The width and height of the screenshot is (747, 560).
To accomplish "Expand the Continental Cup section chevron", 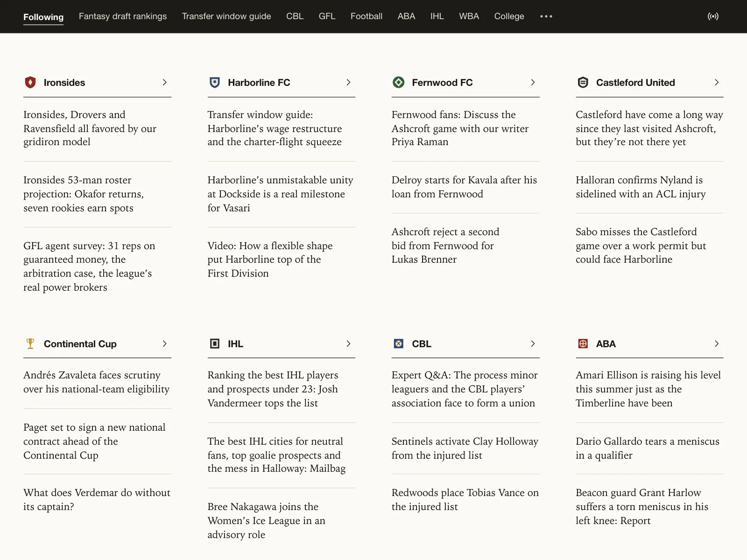I will tap(164, 344).
